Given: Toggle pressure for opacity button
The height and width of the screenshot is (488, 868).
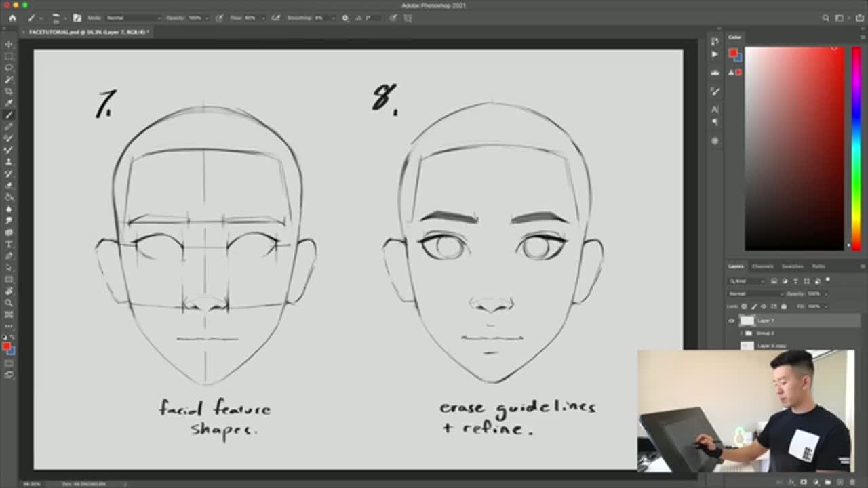Looking at the screenshot, I should pyautogui.click(x=220, y=18).
